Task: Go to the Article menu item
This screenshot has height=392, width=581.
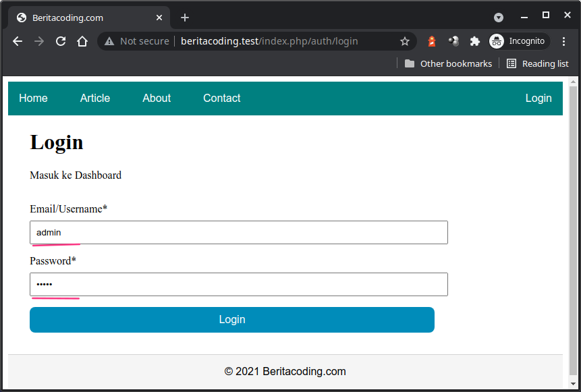Action: (x=94, y=98)
